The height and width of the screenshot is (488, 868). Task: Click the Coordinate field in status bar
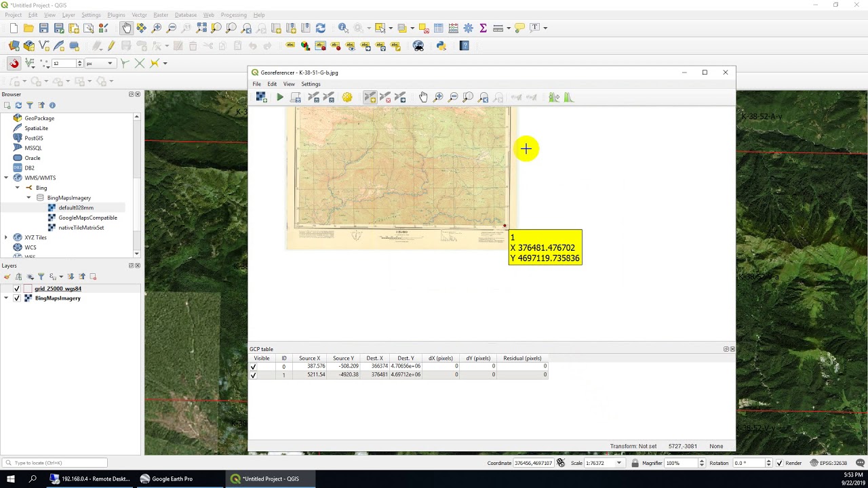click(x=534, y=463)
